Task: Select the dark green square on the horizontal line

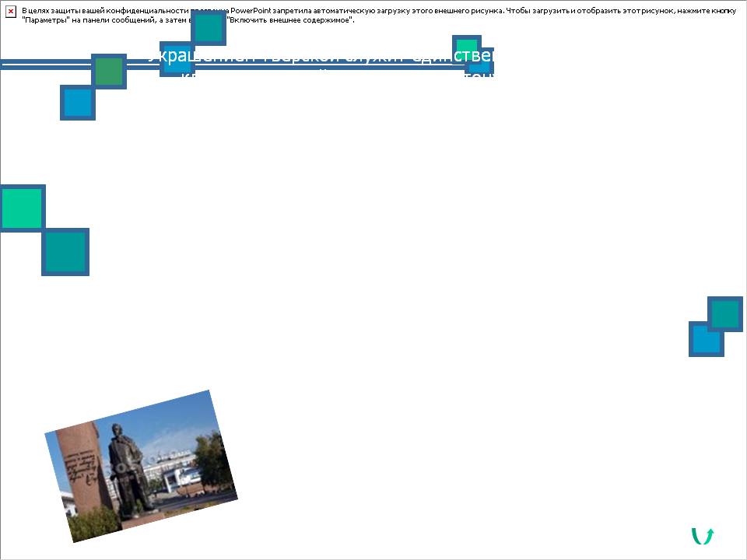Action: 109,72
